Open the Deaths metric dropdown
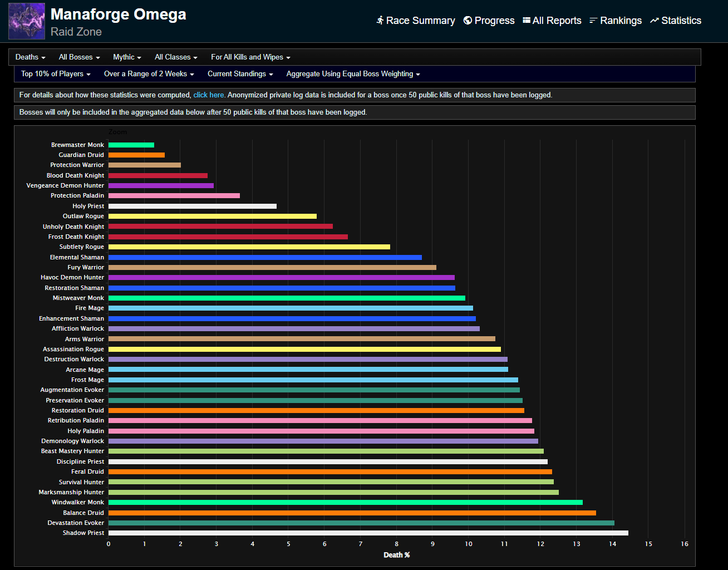This screenshot has width=728, height=570. pos(30,57)
